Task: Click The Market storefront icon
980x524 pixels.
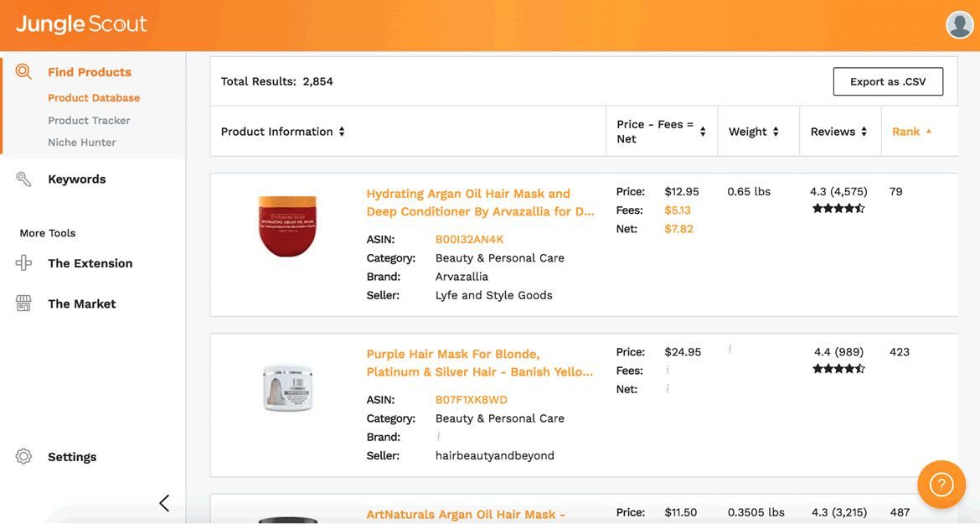Action: 23,304
